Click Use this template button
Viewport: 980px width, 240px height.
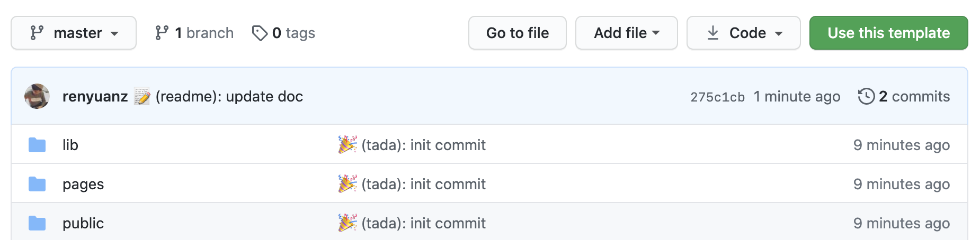tap(889, 33)
